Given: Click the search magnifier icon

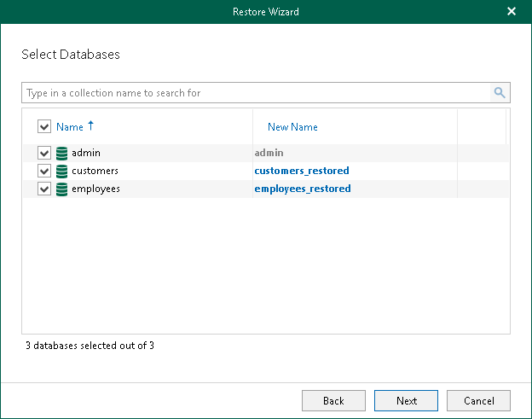Looking at the screenshot, I should [500, 92].
